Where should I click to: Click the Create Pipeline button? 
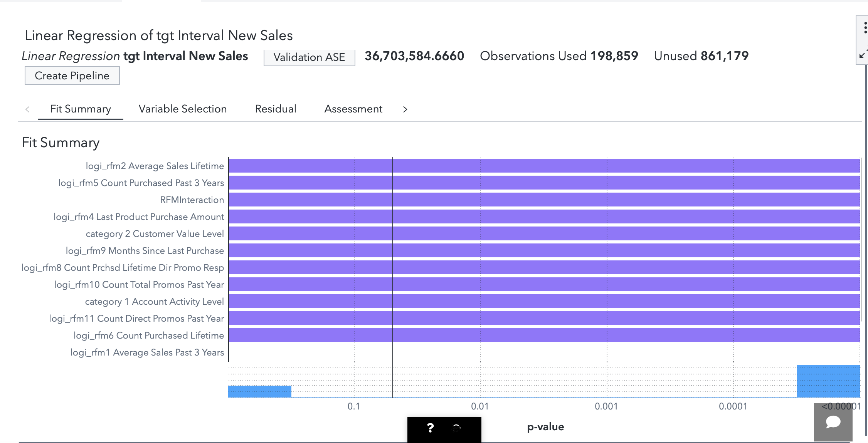click(72, 76)
